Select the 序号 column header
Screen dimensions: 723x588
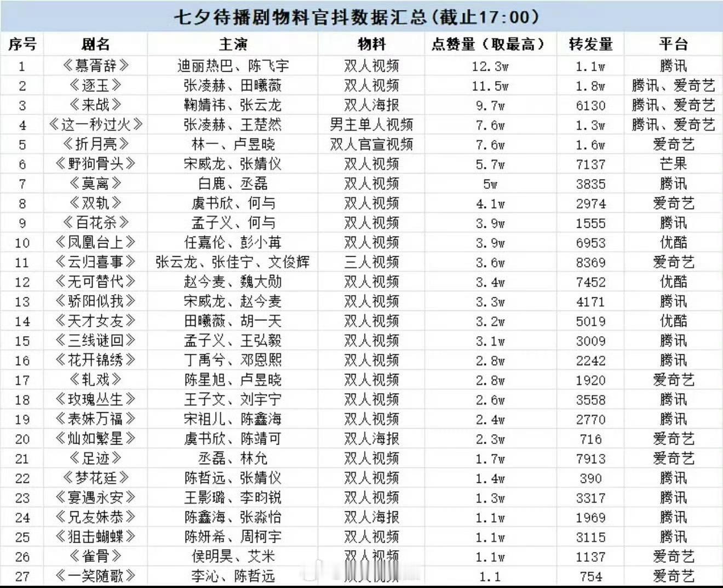tap(22, 44)
